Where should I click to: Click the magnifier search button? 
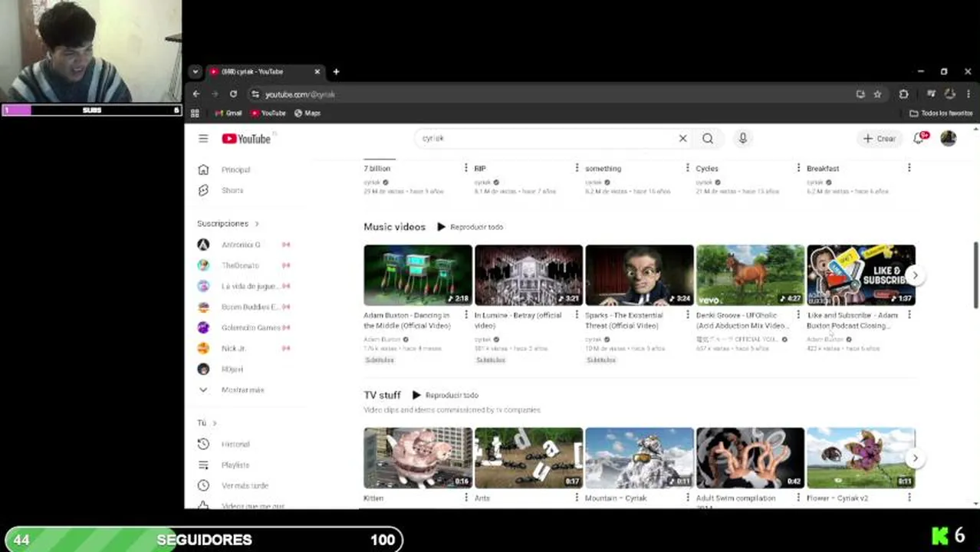(x=708, y=139)
